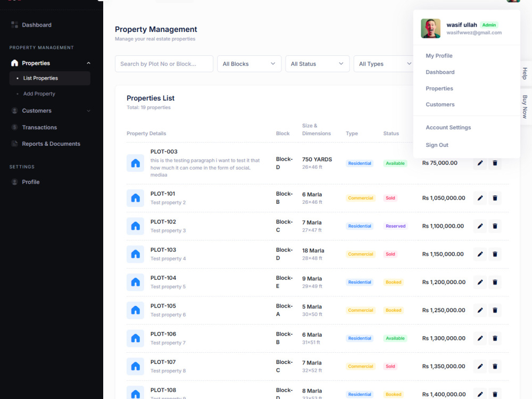Click price Rs 1,050,000.00
Screen dimensions: 532x399
[444, 198]
